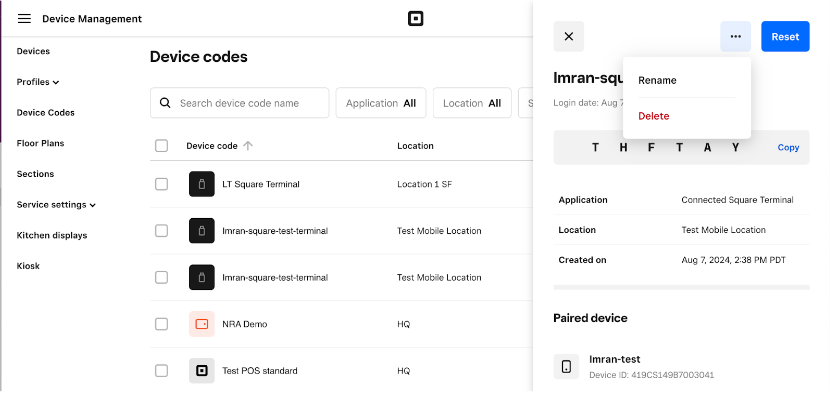Sort by Device code column arrow
This screenshot has width=830, height=395.
pos(248,146)
